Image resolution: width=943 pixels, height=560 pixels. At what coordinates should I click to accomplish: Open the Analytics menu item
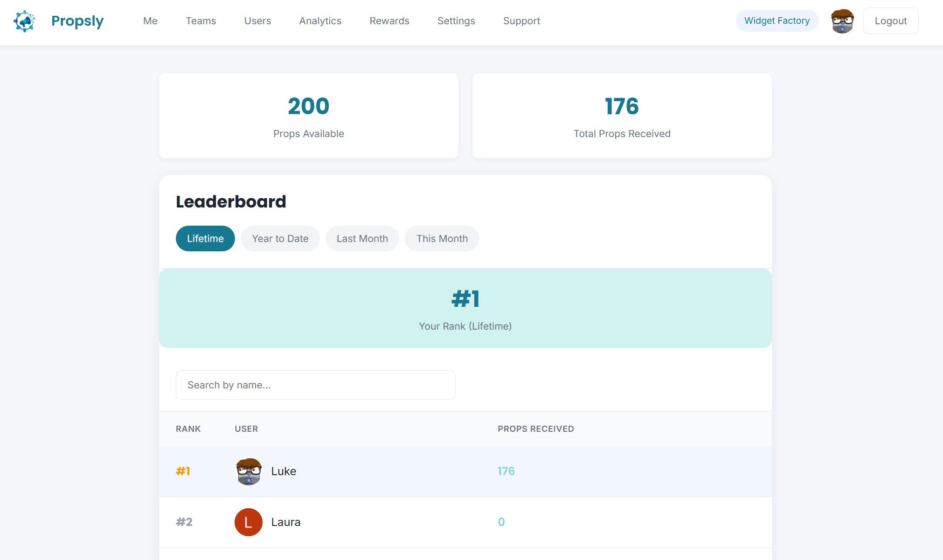320,21
